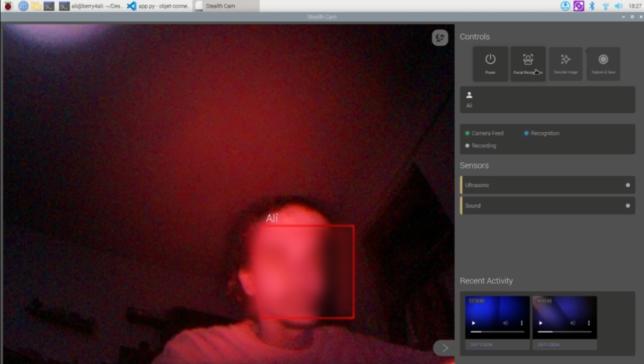Open the Bluetooth tray menu
Image resolution: width=644 pixels, height=364 pixels.
[x=592, y=6]
